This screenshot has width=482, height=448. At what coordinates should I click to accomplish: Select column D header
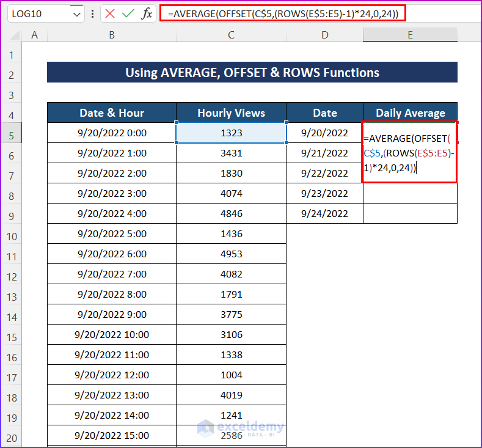coord(324,35)
